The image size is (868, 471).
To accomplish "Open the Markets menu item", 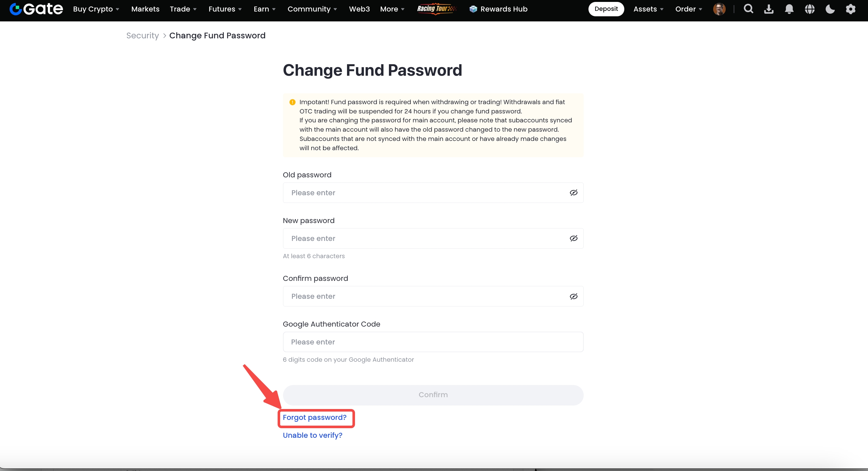I will tap(145, 9).
